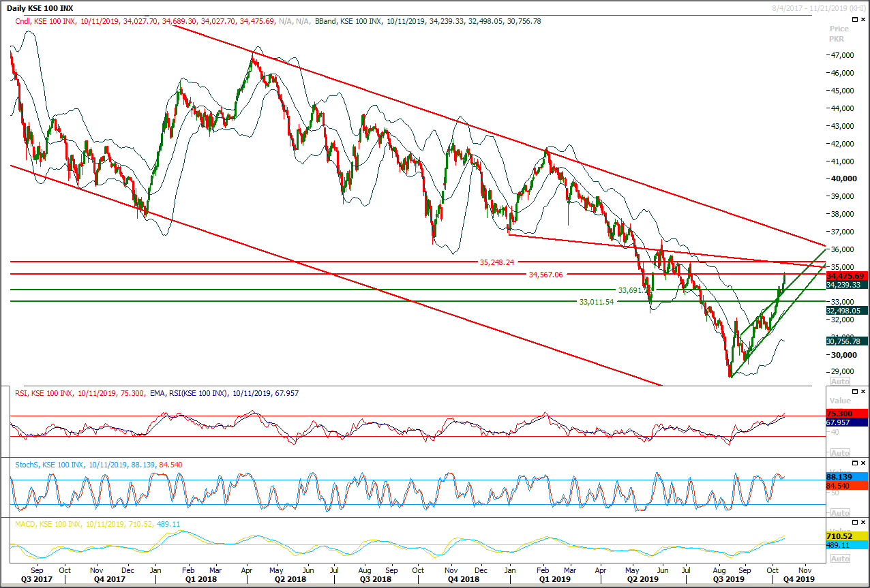Click the 47,000 price axis label
The height and width of the screenshot is (588, 870).
pyautogui.click(x=843, y=55)
